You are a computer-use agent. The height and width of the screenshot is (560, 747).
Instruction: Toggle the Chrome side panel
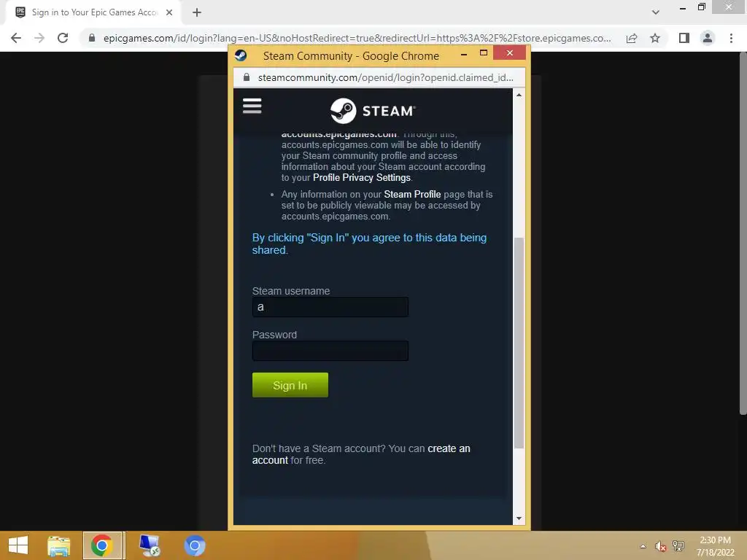(x=684, y=38)
